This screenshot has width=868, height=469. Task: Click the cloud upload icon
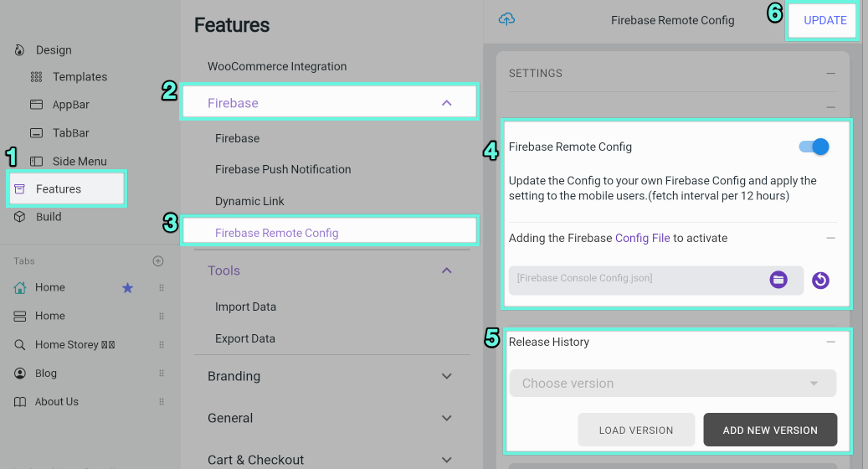[506, 19]
